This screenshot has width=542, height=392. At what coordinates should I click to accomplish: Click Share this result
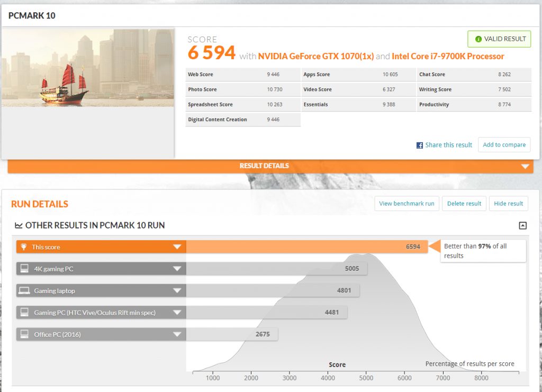point(448,145)
